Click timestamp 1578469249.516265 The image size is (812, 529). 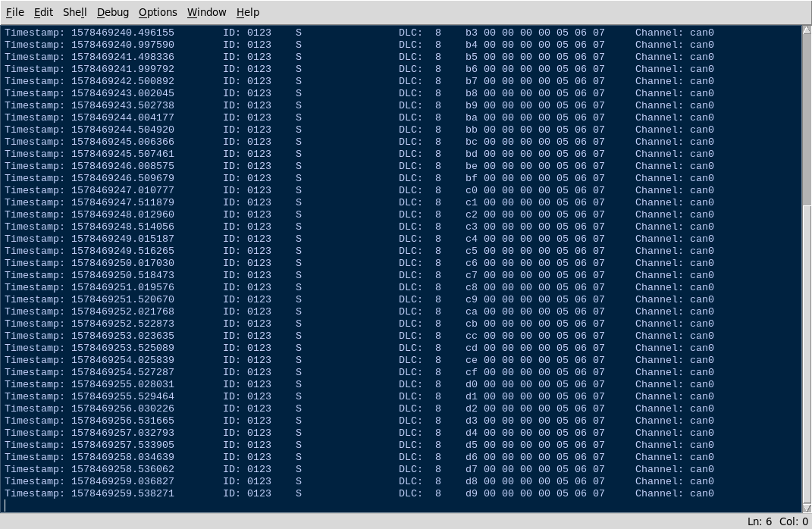[x=123, y=251]
